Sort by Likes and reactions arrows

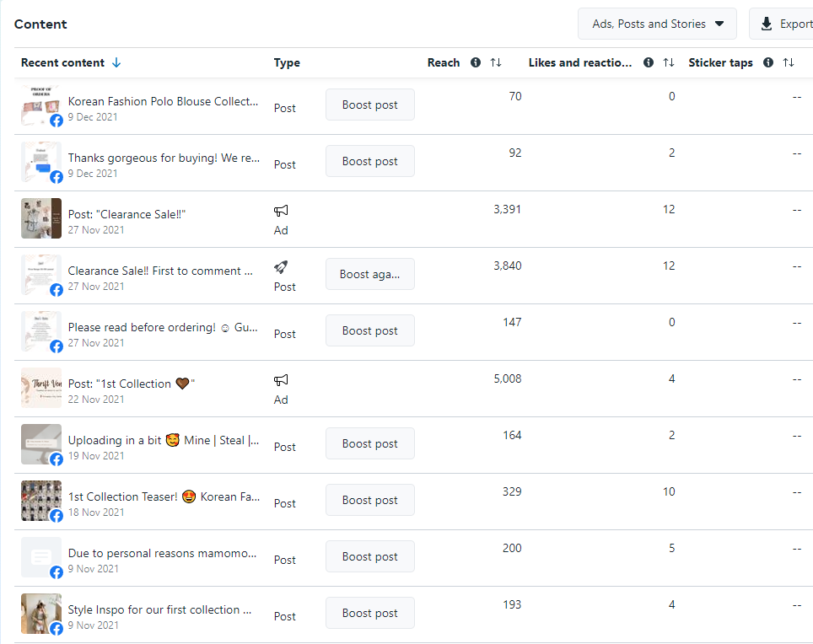click(x=669, y=62)
